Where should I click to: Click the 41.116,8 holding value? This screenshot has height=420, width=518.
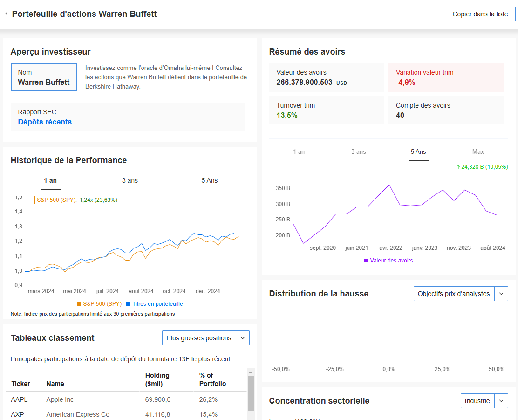[x=157, y=414]
